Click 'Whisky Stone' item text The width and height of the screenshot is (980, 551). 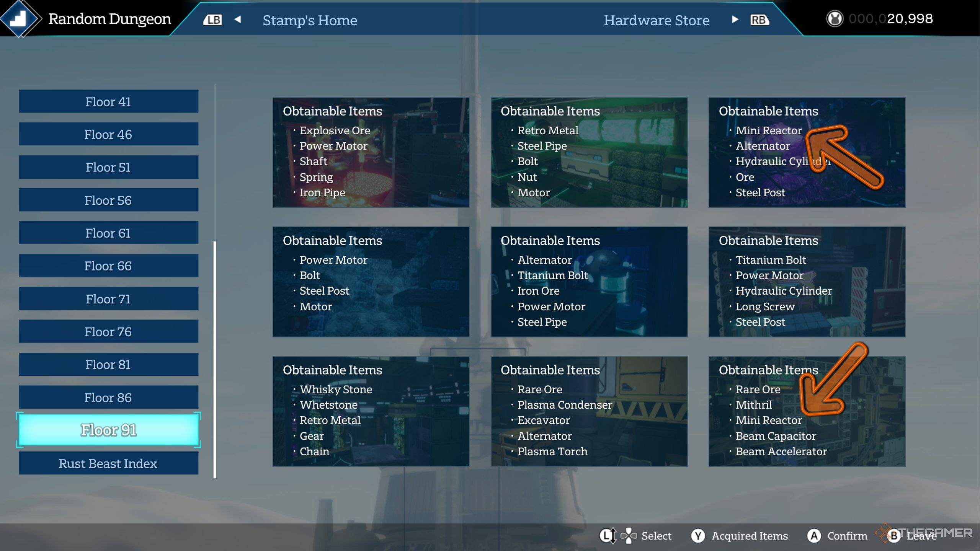pos(336,390)
